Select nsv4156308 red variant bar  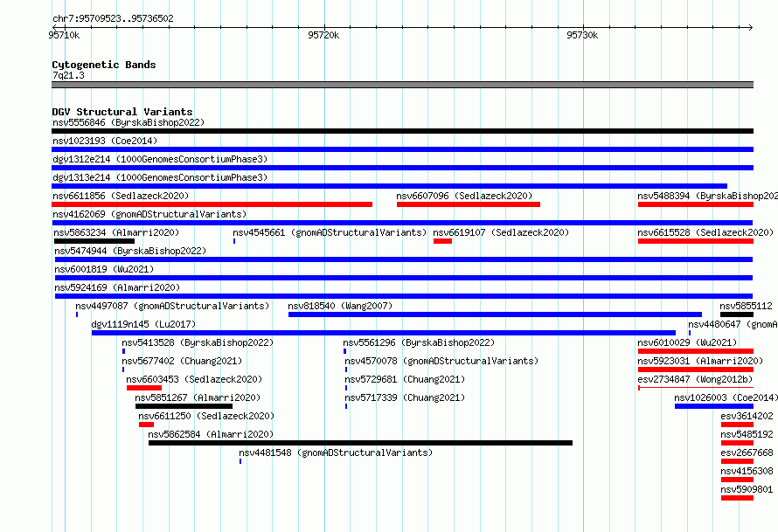[737, 480]
